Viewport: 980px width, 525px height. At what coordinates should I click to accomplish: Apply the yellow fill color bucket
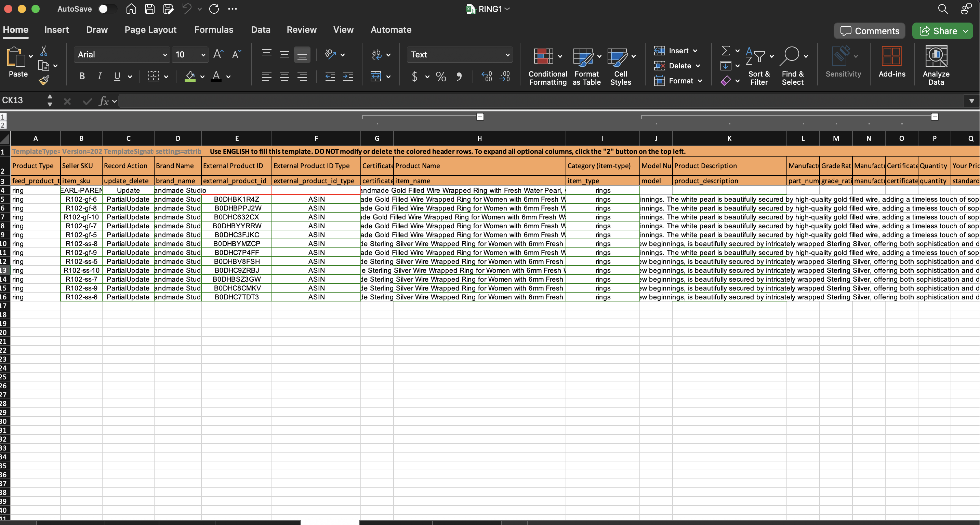190,77
